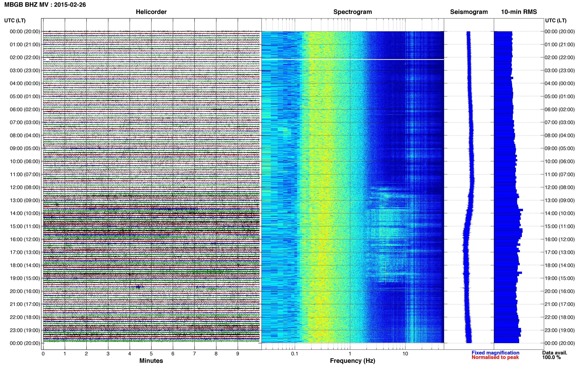Click left time label 01:00 (21:00)
The height and width of the screenshot is (368, 588).
25,45
